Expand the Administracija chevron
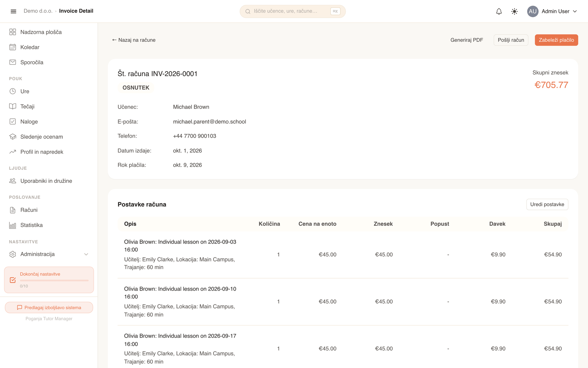 pyautogui.click(x=86, y=254)
